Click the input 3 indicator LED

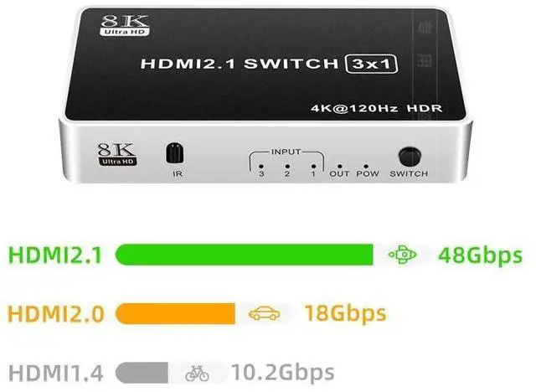pos(261,167)
